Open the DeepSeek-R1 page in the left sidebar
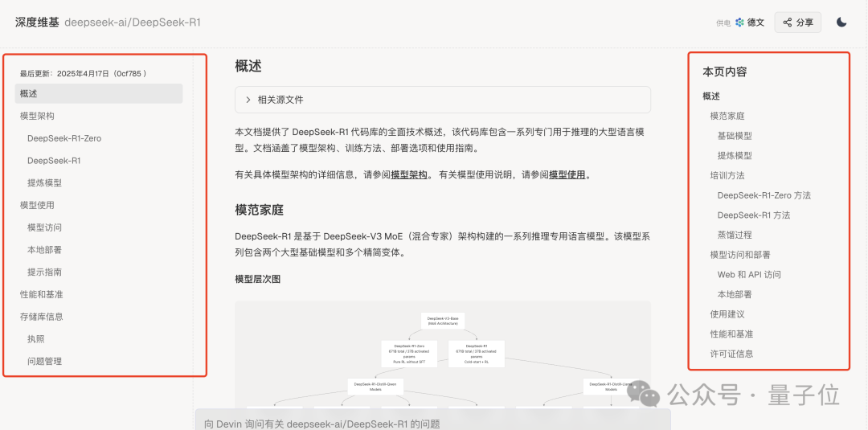 point(54,161)
